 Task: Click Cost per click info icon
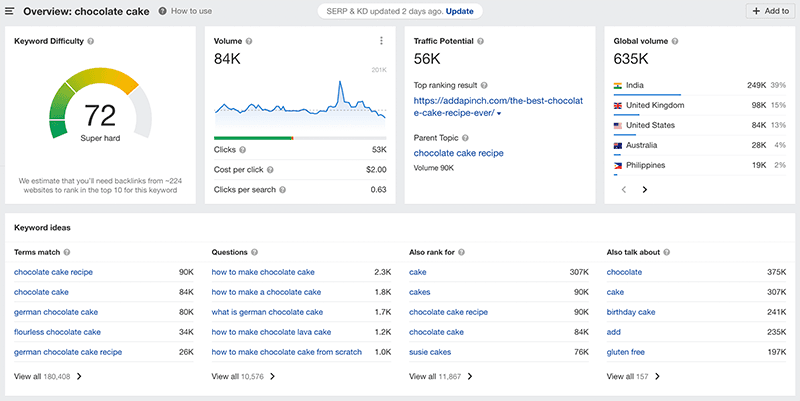(270, 170)
